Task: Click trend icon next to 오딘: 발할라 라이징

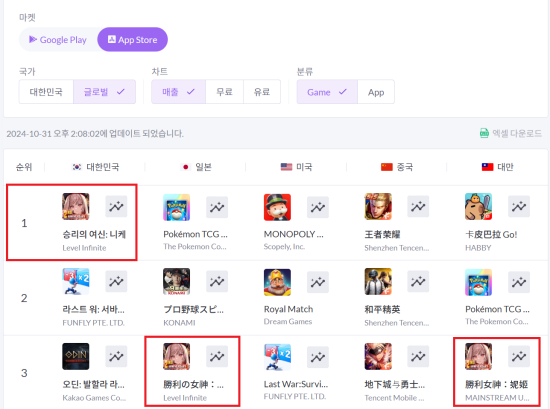Action: click(x=116, y=356)
